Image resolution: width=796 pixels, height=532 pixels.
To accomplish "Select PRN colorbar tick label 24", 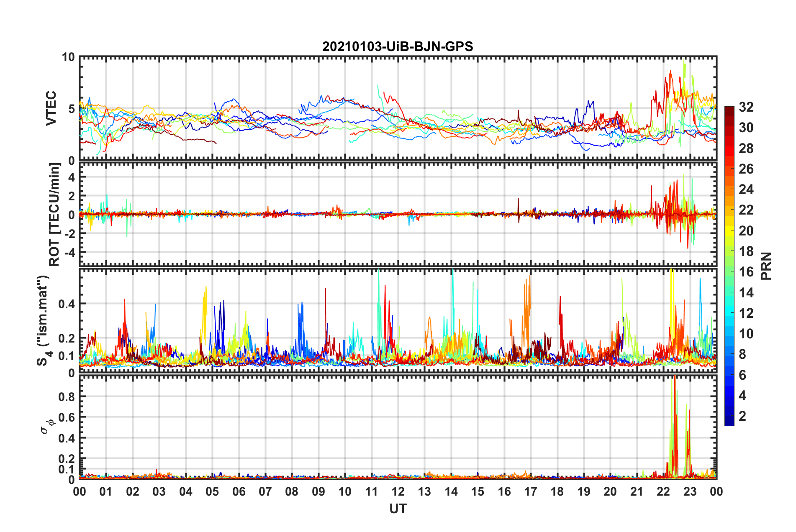I will pos(746,189).
